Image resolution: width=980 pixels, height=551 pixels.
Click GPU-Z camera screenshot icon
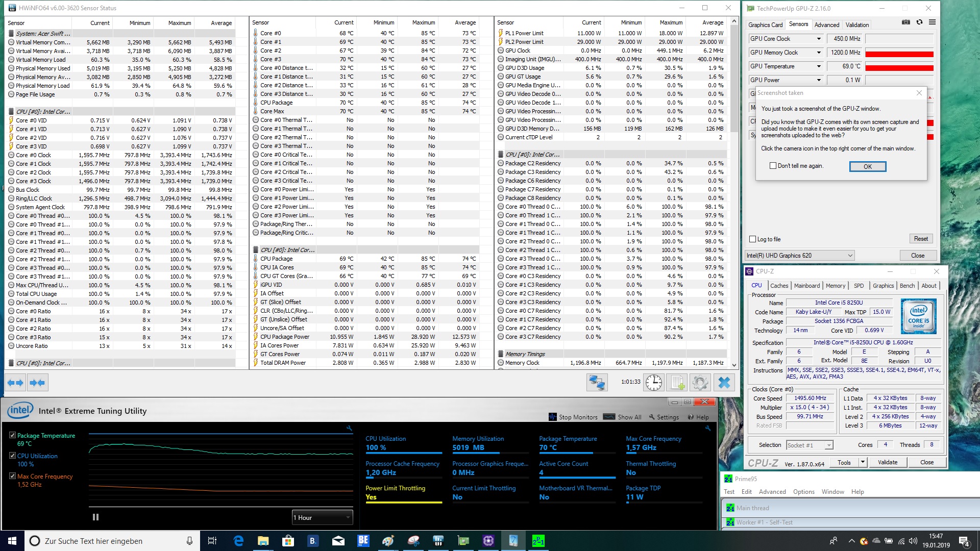[x=906, y=22]
